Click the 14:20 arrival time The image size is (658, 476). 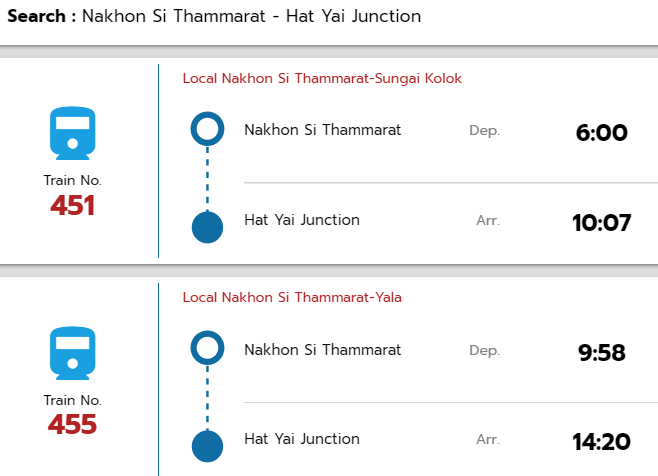click(601, 442)
